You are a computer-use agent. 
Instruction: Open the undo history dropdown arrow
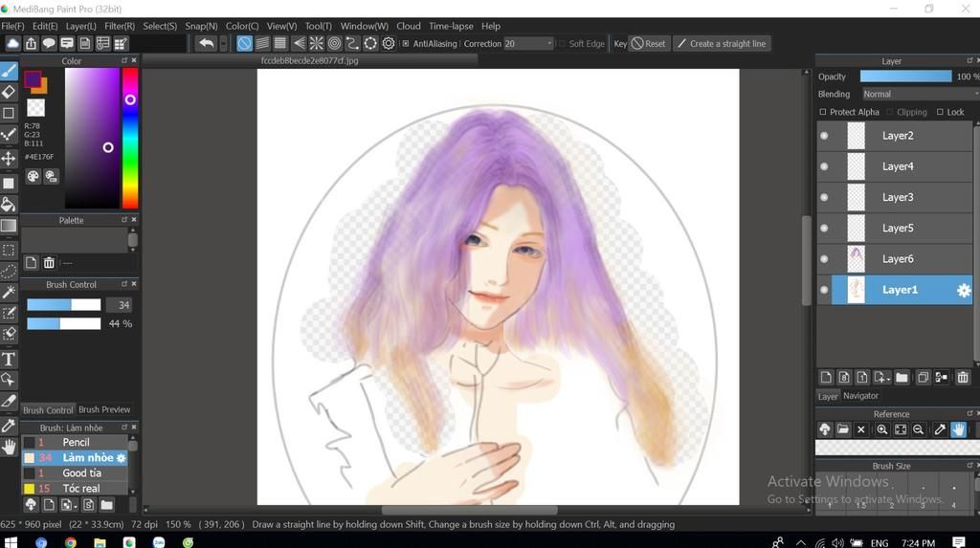click(223, 43)
